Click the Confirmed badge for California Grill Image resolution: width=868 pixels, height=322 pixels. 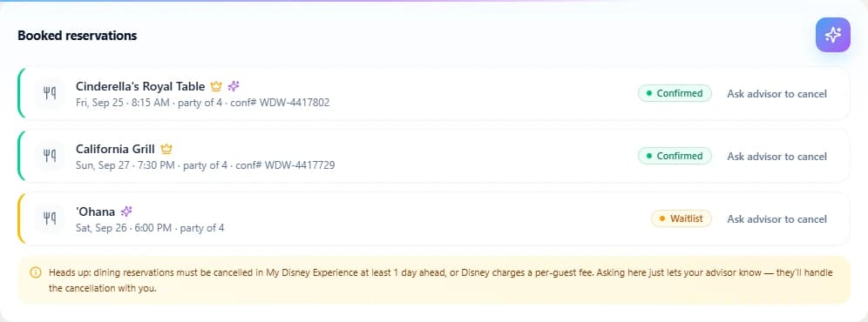point(675,156)
